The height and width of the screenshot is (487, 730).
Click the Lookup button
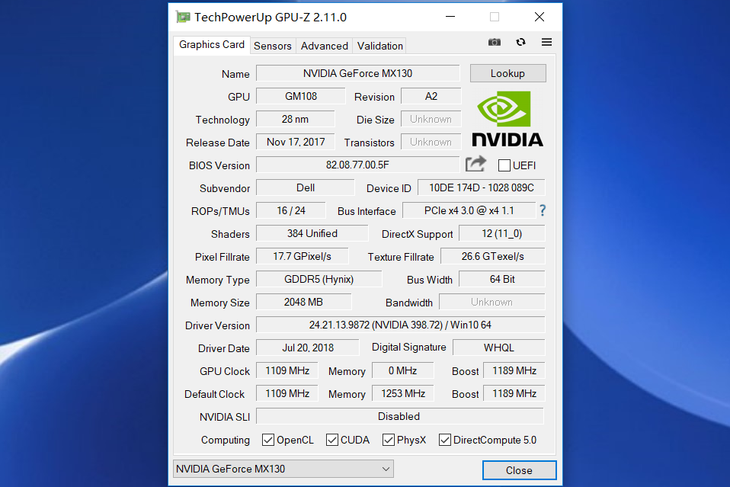tap(507, 74)
